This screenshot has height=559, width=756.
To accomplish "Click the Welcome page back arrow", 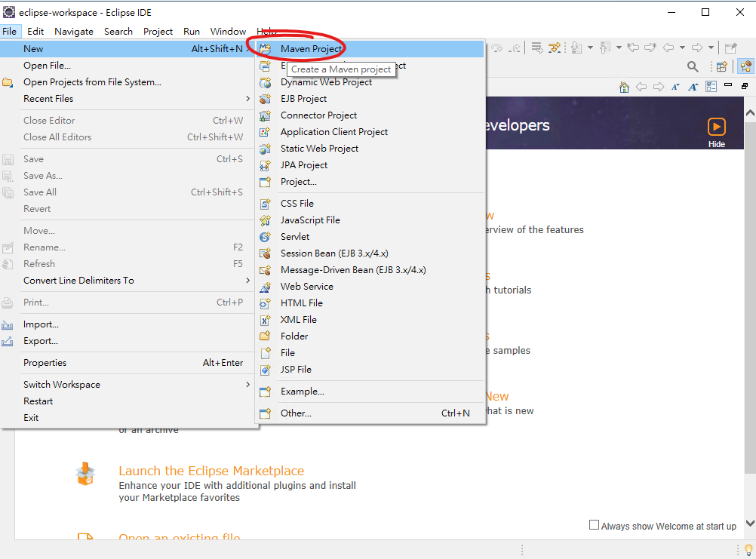I will 641,87.
